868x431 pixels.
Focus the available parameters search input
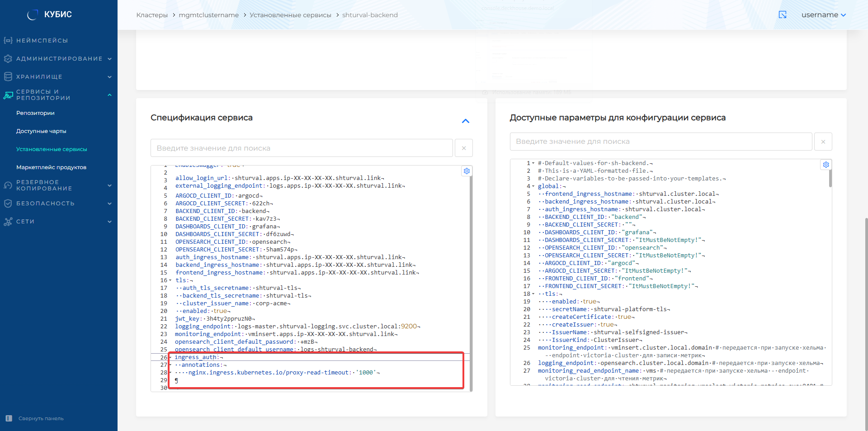point(660,142)
